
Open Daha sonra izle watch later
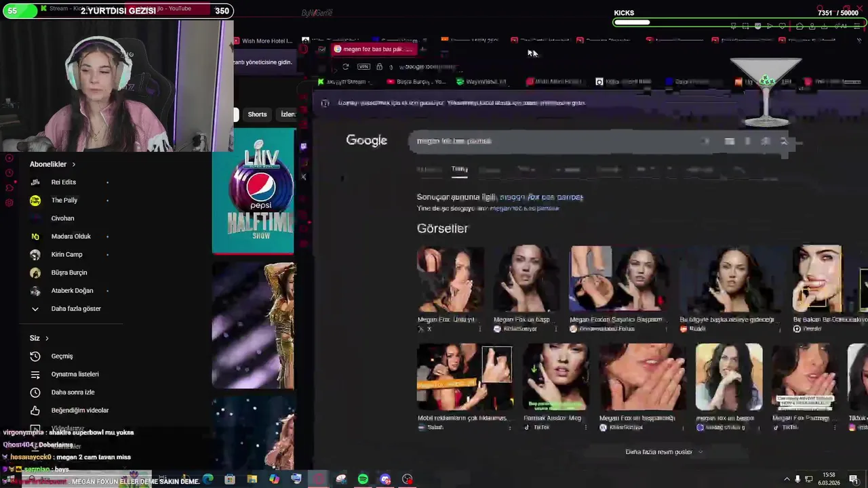(73, 392)
